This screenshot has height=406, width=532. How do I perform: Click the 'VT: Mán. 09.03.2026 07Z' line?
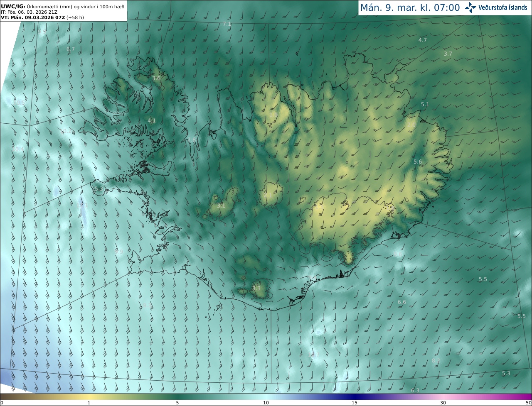(32, 18)
